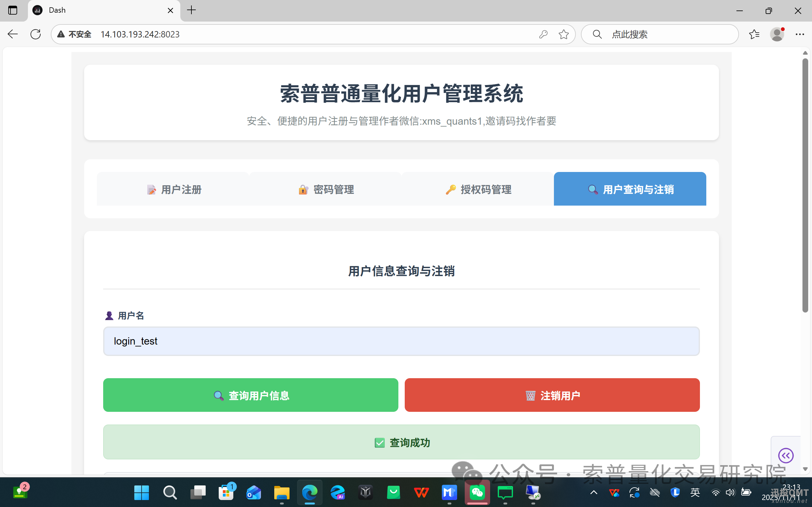Open Settings and more ellipsis menu
The width and height of the screenshot is (812, 507).
800,34
